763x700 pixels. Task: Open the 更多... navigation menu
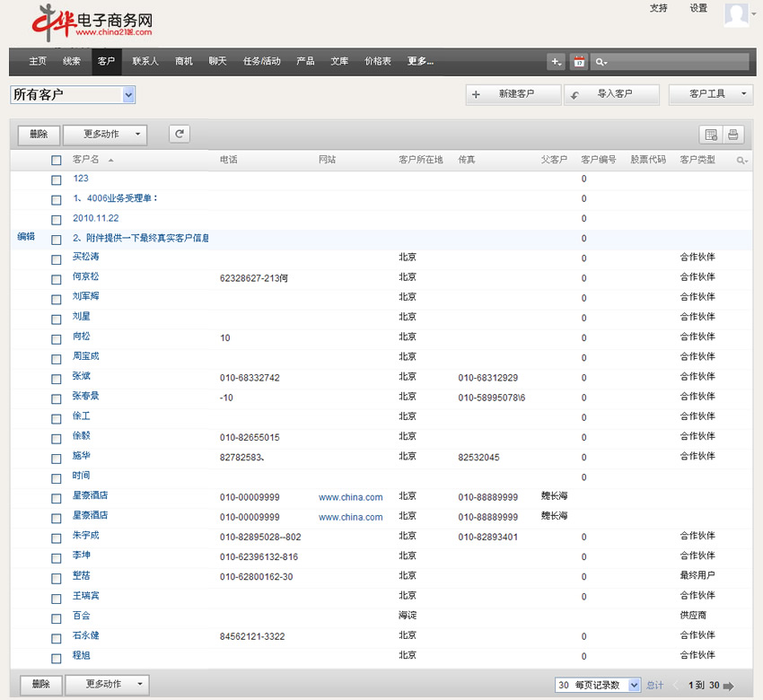point(420,62)
